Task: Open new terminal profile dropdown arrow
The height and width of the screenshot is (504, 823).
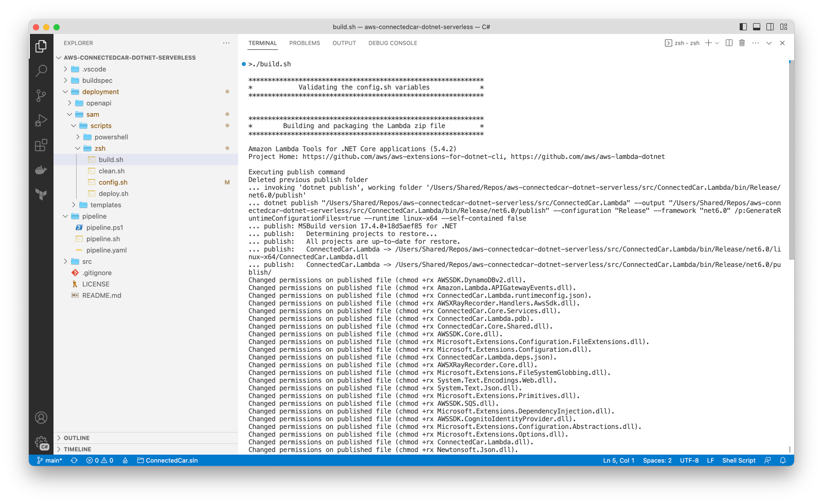Action: (x=717, y=43)
